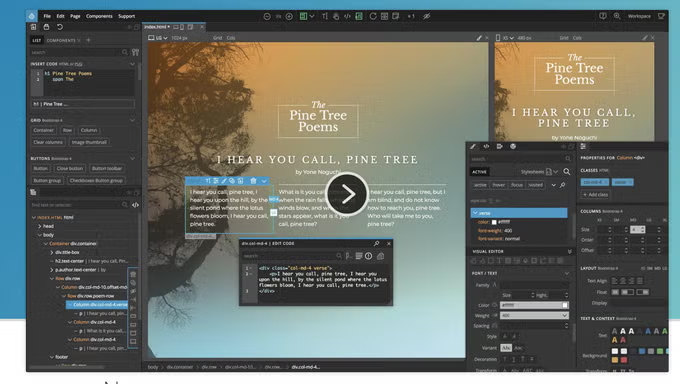
Task: Insert the Row grid element
Action: click(67, 130)
